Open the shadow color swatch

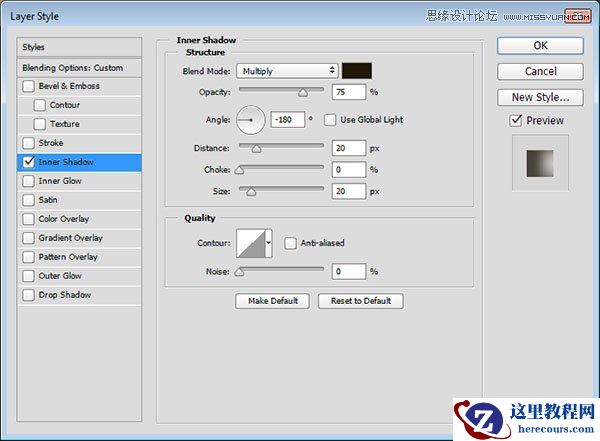point(357,71)
